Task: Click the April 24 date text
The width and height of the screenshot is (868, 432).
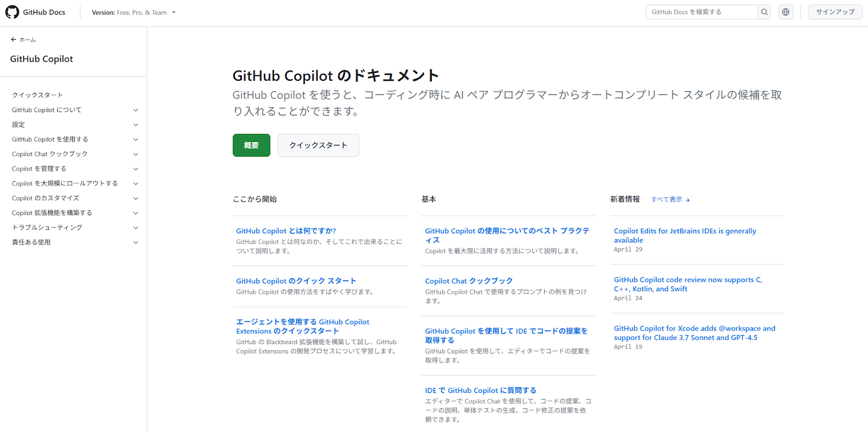Action: coord(628,298)
